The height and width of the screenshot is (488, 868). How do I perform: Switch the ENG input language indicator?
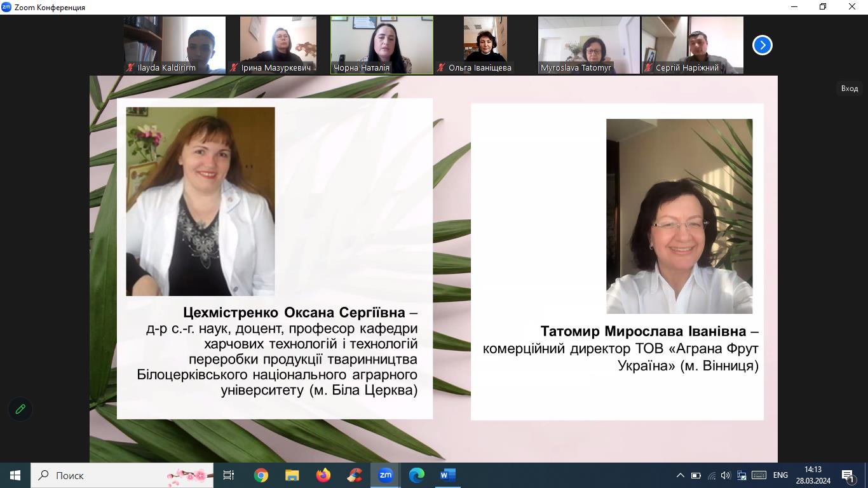coord(780,475)
